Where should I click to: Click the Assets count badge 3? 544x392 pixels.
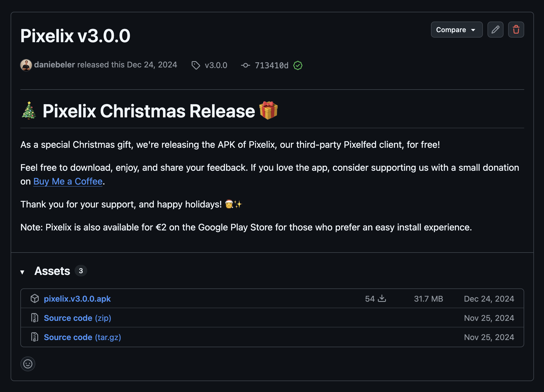[x=81, y=271]
